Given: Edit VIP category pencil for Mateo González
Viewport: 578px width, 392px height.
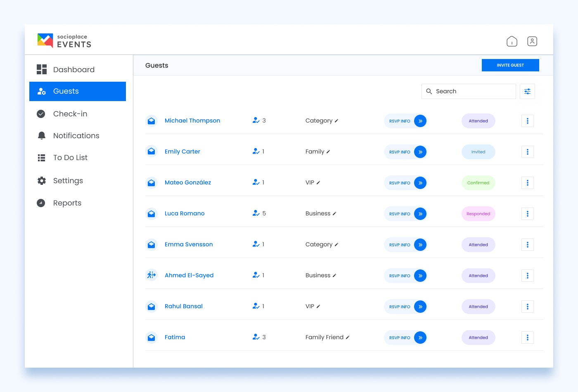Looking at the screenshot, I should pyautogui.click(x=318, y=183).
